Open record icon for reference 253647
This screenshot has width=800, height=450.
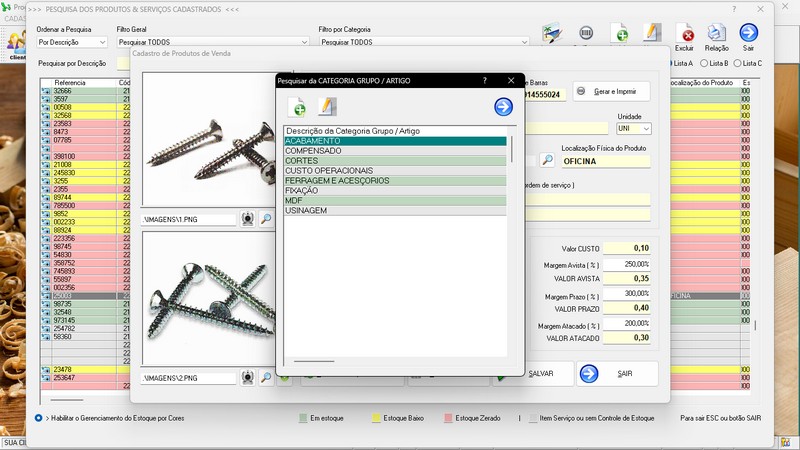(x=46, y=378)
